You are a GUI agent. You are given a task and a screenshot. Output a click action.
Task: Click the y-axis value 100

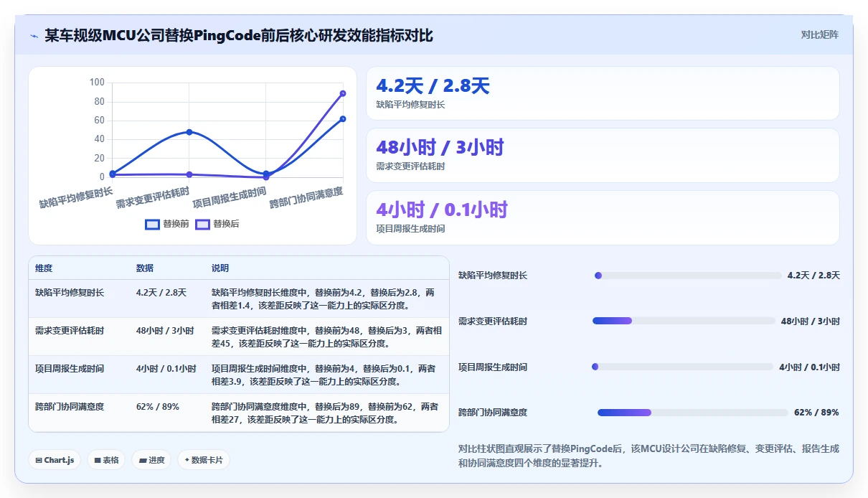[98, 83]
